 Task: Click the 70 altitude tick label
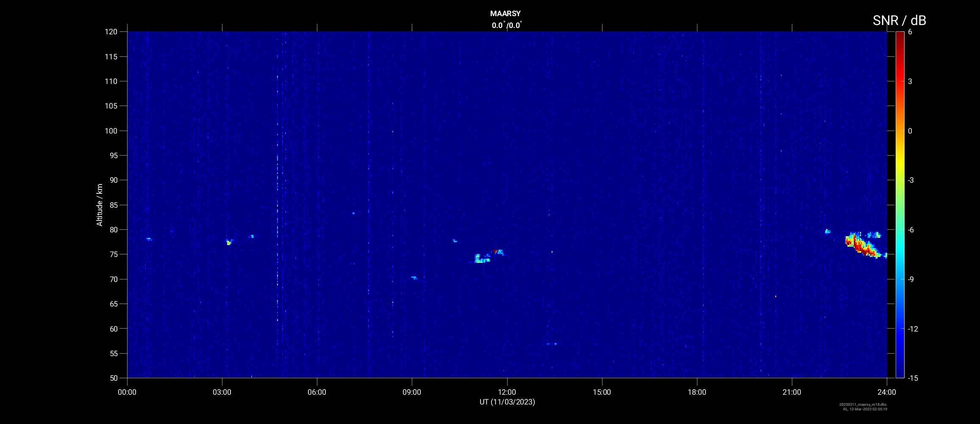coord(113,279)
